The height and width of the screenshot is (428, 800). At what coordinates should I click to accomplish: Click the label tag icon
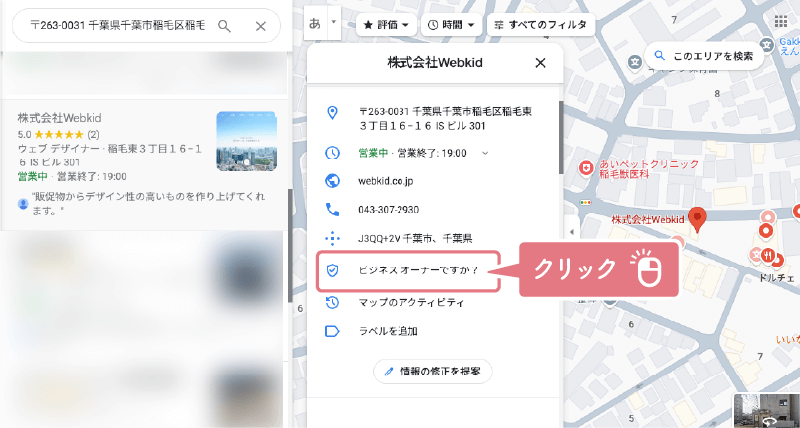332,331
